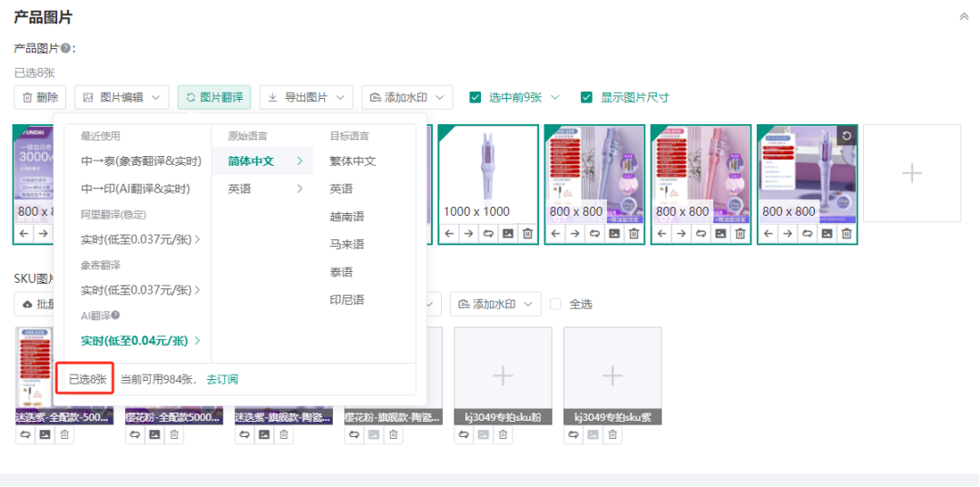This screenshot has height=487, width=980.
Task: Select 简体中文 as source language
Action: pyautogui.click(x=262, y=161)
